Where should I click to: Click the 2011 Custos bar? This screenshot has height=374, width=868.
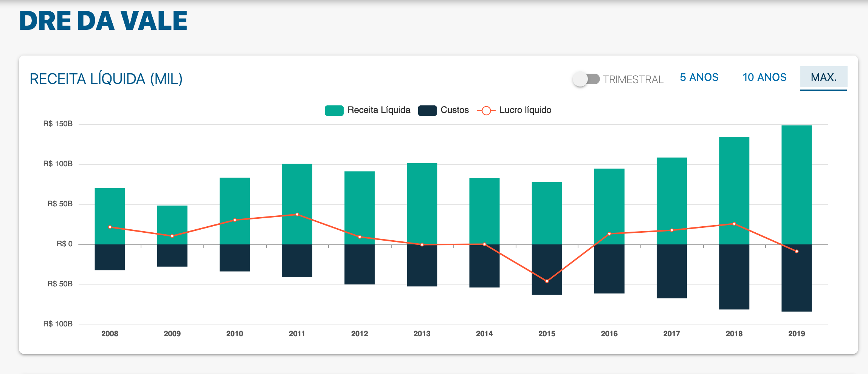(297, 261)
